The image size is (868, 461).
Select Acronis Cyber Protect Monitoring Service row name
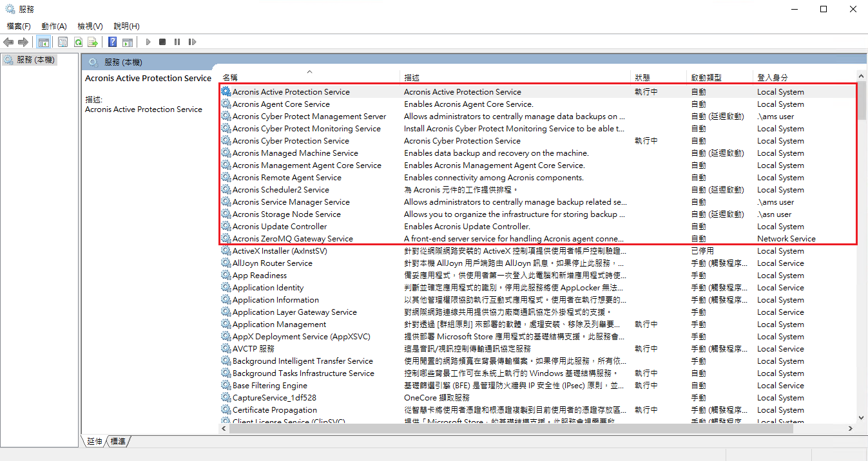[x=307, y=129]
